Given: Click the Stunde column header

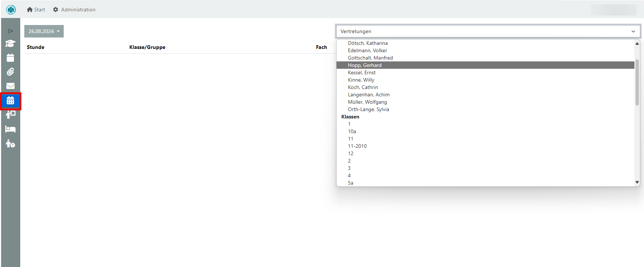Looking at the screenshot, I should [35, 47].
